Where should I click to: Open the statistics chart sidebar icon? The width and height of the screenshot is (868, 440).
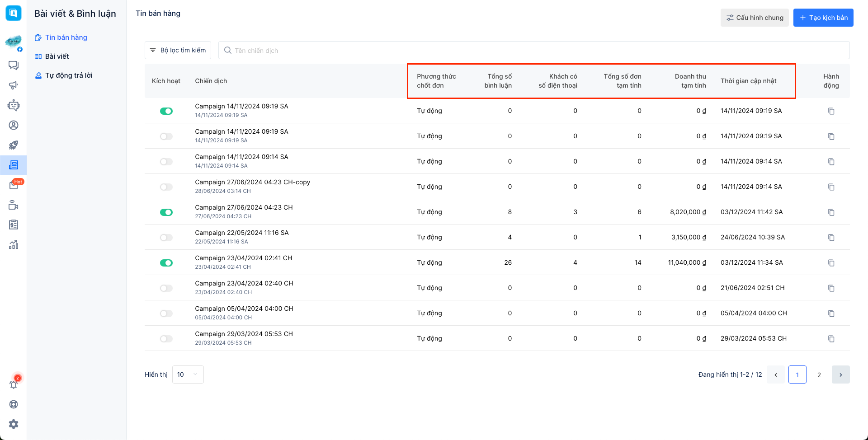click(14, 244)
